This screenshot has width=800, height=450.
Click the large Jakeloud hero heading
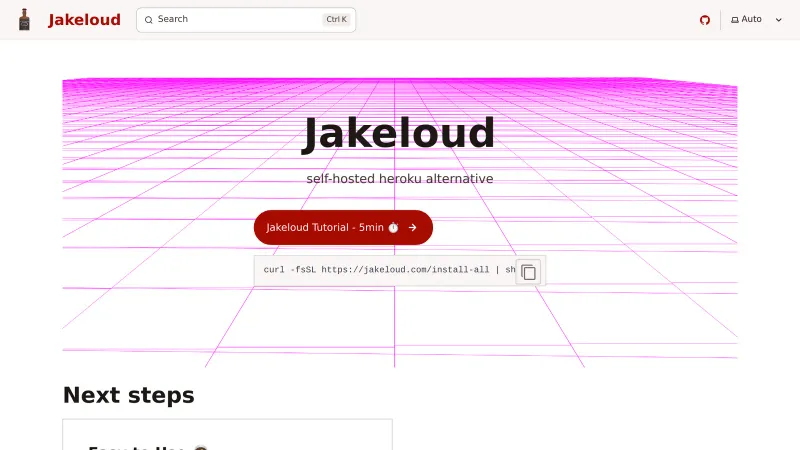[399, 134]
